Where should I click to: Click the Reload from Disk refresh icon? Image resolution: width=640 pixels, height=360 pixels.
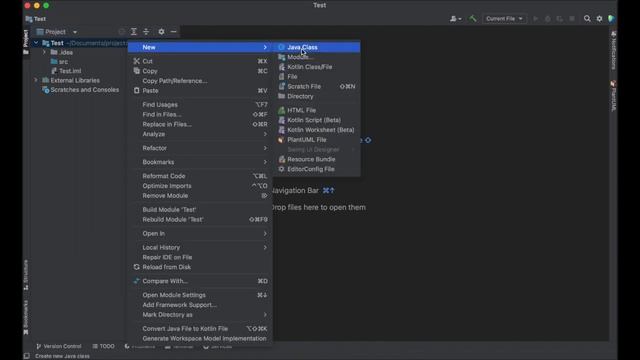click(x=136, y=267)
